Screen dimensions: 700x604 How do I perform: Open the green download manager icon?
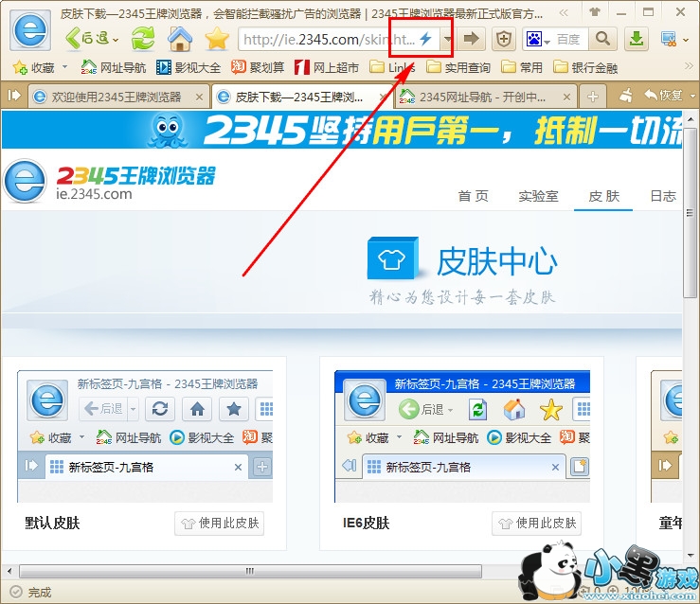point(637,39)
